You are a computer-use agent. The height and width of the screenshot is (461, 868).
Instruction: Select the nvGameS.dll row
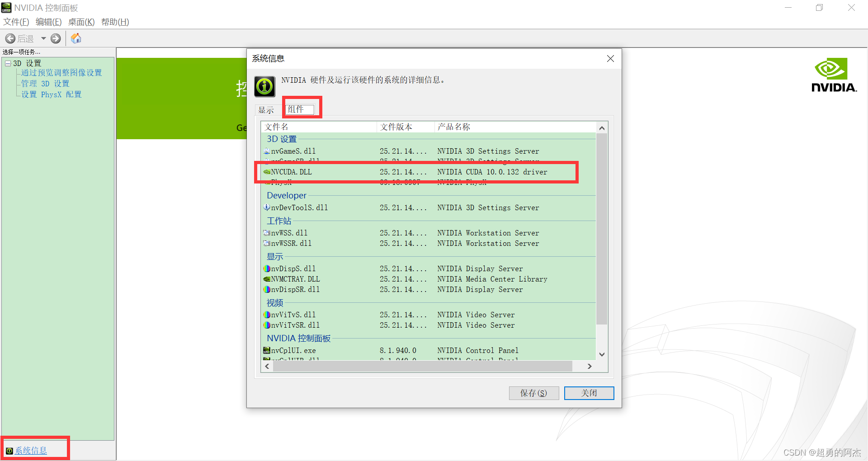click(429, 151)
